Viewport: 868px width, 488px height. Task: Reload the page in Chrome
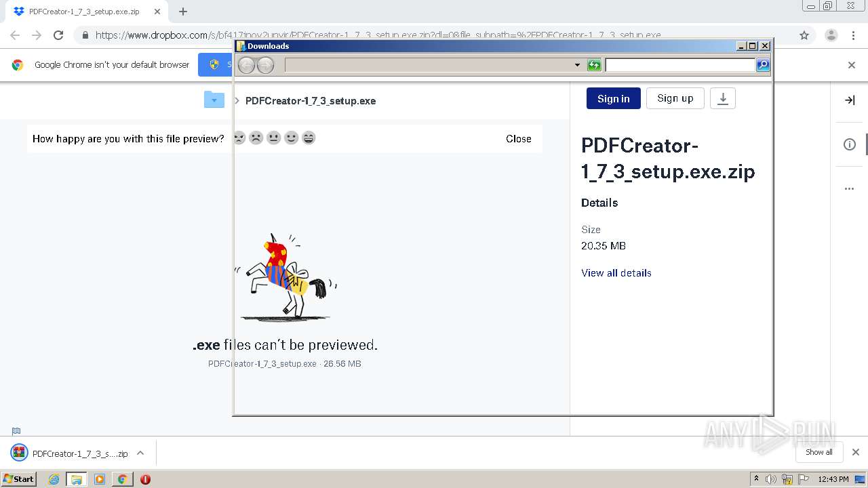pos(58,35)
